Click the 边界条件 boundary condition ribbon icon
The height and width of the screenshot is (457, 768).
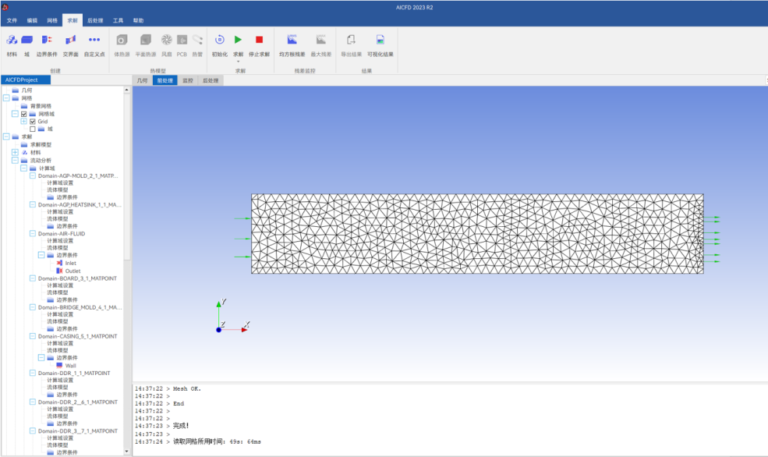pyautogui.click(x=47, y=40)
